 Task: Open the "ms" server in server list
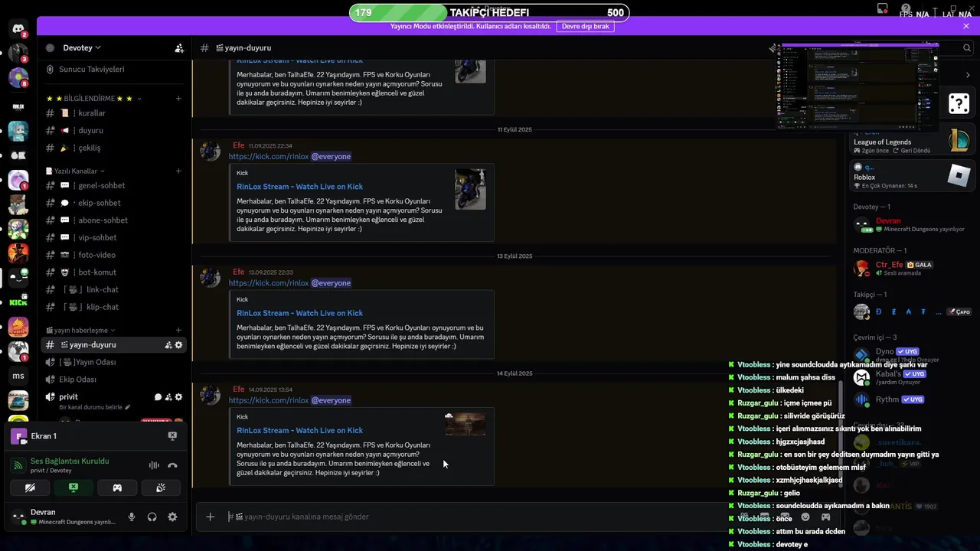(x=18, y=376)
